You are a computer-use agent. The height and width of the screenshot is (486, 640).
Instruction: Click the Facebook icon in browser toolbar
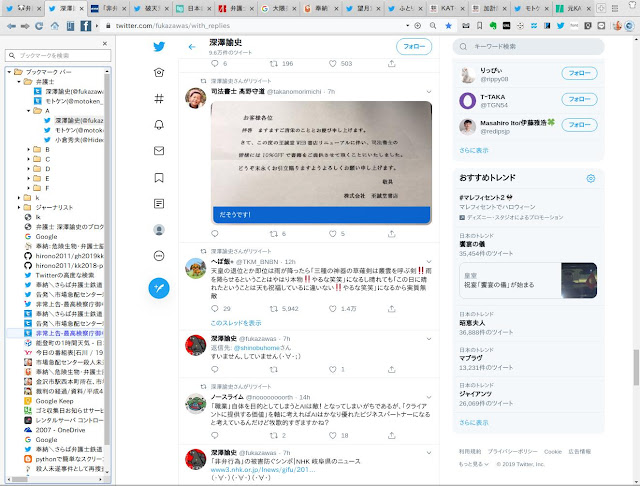click(x=86, y=26)
